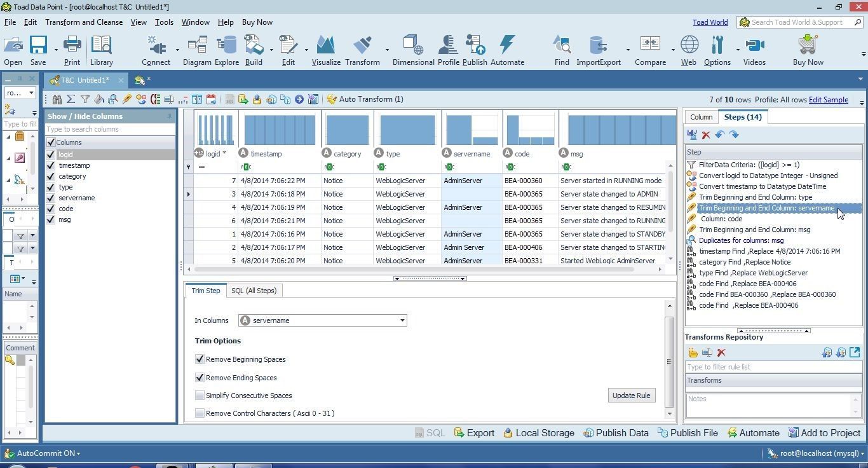Click the Edit Sample link
Screen dimensions: 868x468
click(x=828, y=100)
